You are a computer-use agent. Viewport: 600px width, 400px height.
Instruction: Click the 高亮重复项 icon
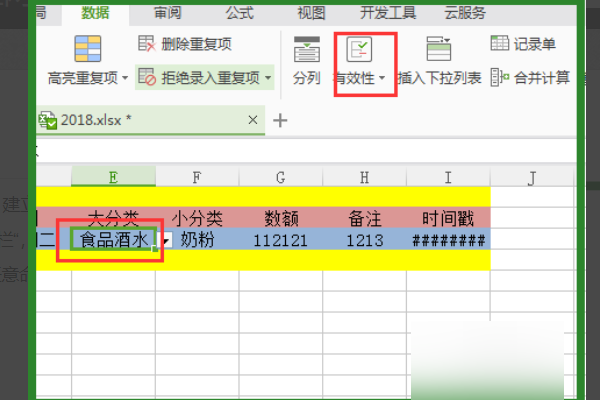tap(88, 49)
